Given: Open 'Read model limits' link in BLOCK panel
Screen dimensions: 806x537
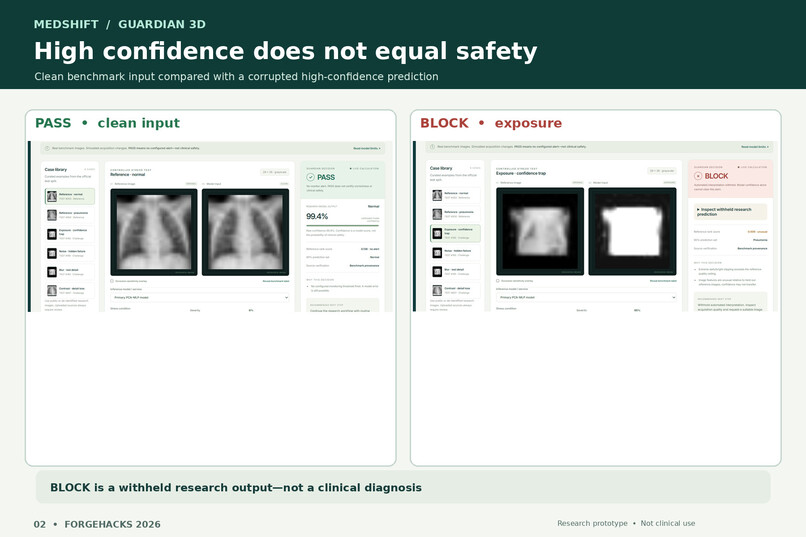Looking at the screenshot, I should pyautogui.click(x=755, y=146).
